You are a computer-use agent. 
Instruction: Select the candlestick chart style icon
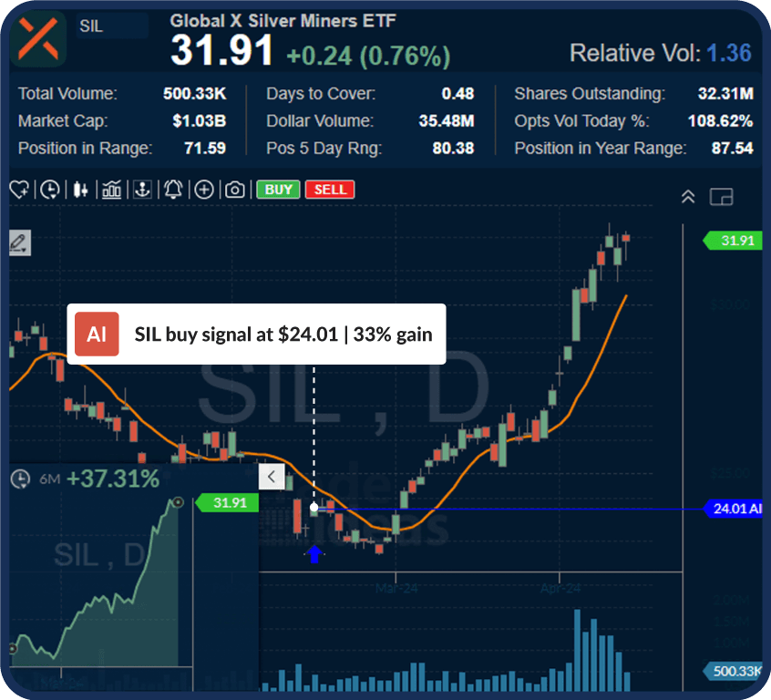[80, 190]
